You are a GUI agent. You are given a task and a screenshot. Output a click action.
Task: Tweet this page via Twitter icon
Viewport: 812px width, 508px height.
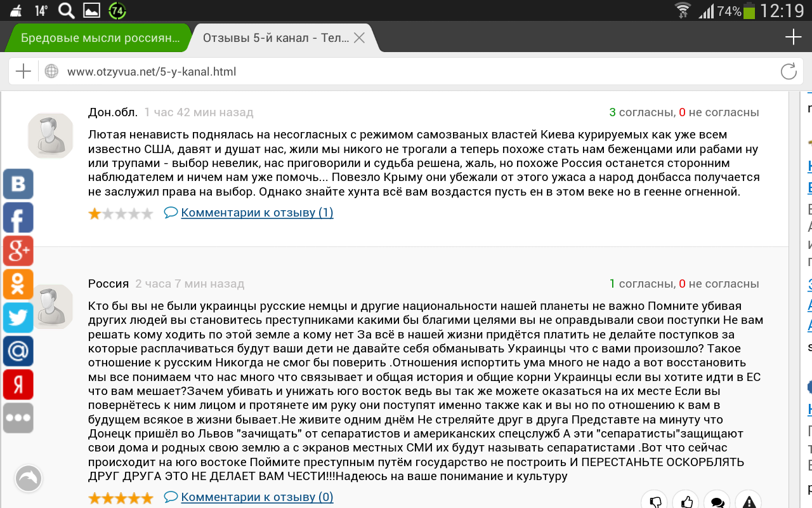pyautogui.click(x=18, y=317)
